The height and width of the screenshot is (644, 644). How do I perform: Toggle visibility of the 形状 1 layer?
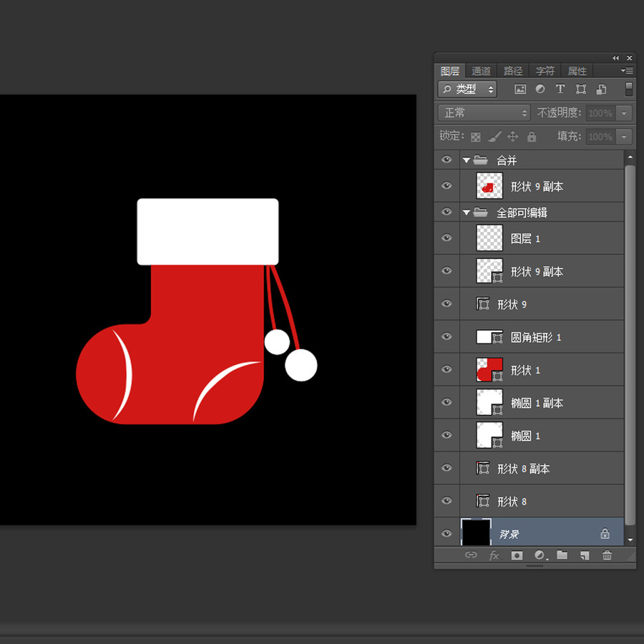coord(447,369)
